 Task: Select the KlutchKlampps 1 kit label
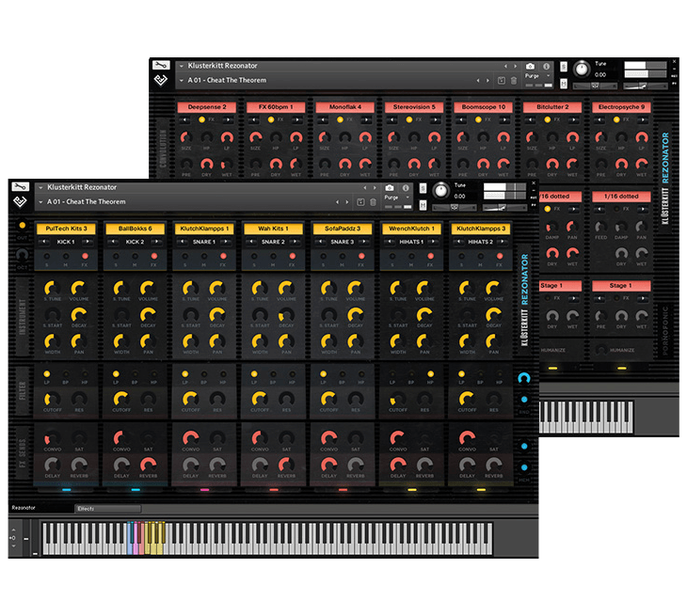(x=204, y=229)
